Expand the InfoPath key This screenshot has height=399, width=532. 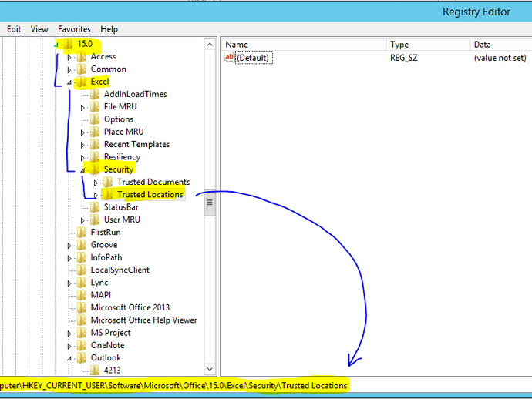coord(69,258)
